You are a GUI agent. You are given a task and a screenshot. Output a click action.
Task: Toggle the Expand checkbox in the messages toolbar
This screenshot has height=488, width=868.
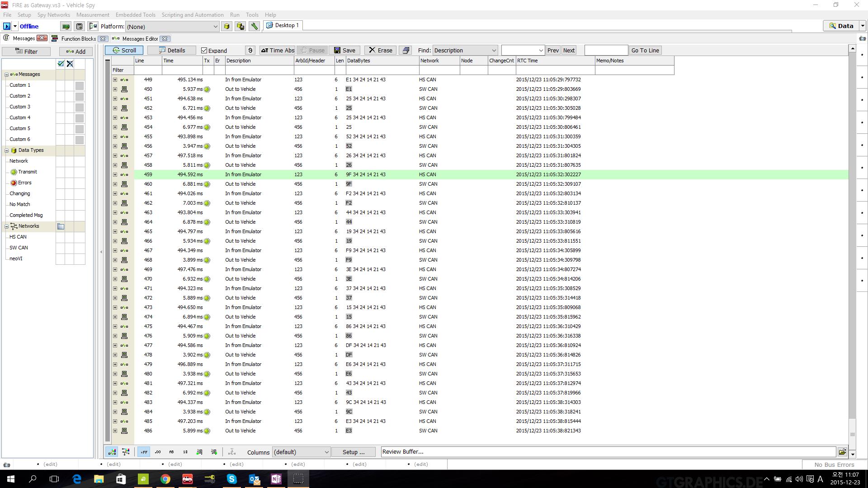tap(204, 50)
